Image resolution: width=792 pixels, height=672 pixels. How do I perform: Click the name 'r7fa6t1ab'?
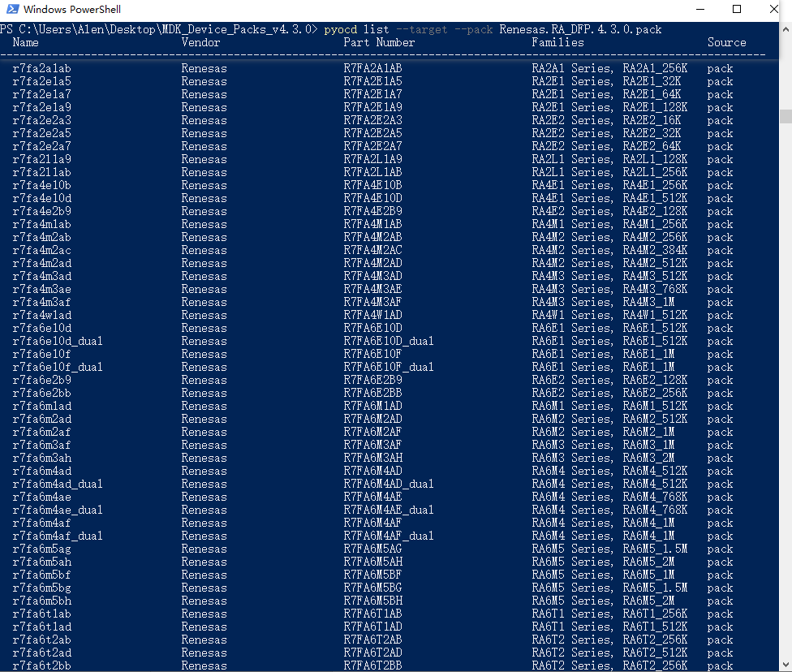click(42, 614)
